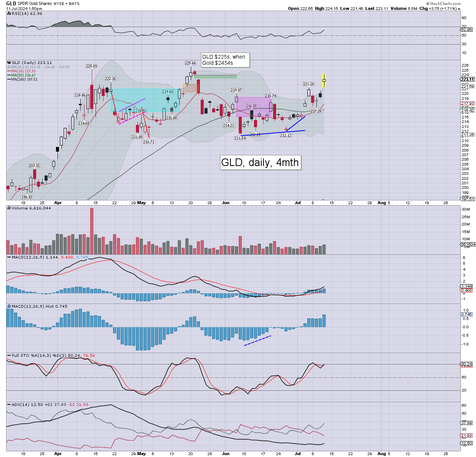
Task: Click the purple shaded rectangle in June
Action: click(253, 107)
